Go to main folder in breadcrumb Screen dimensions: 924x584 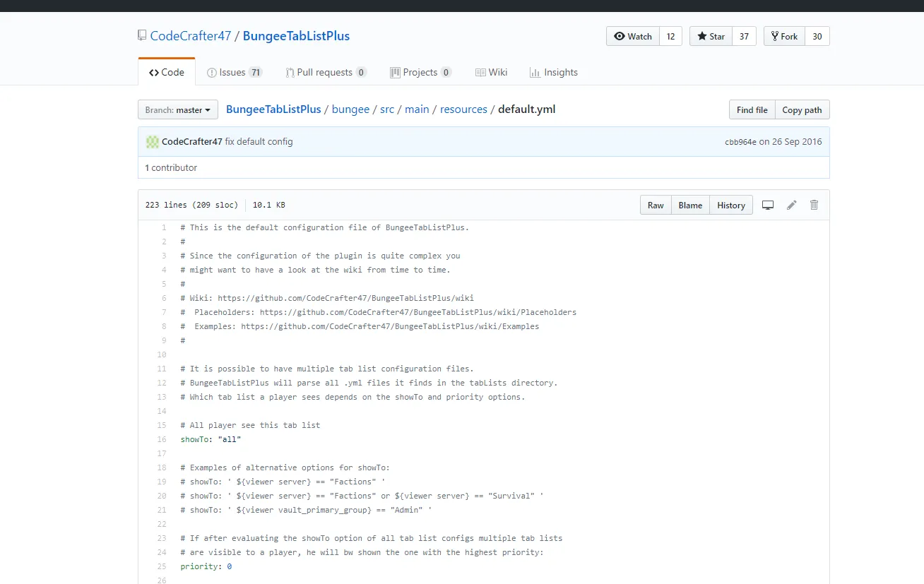coord(417,109)
